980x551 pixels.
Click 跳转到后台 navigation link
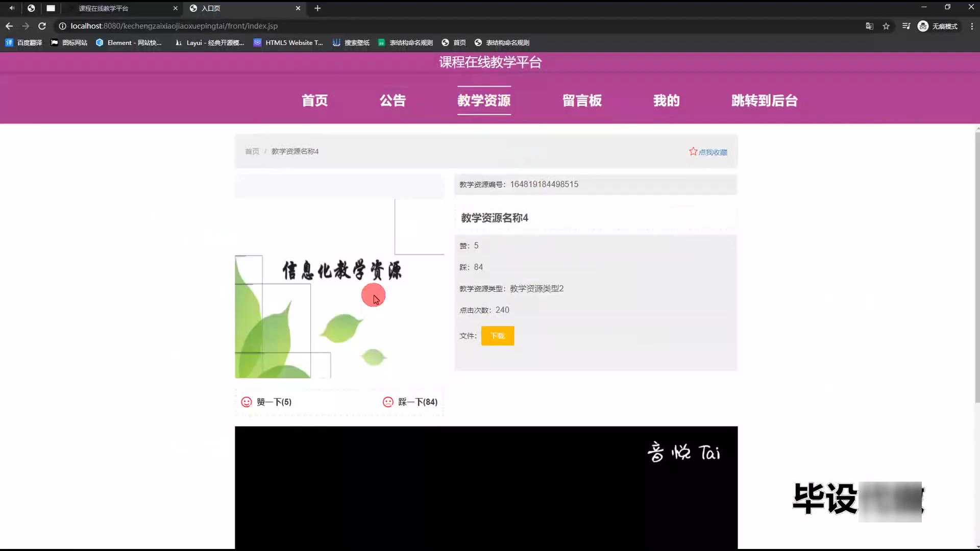click(764, 101)
